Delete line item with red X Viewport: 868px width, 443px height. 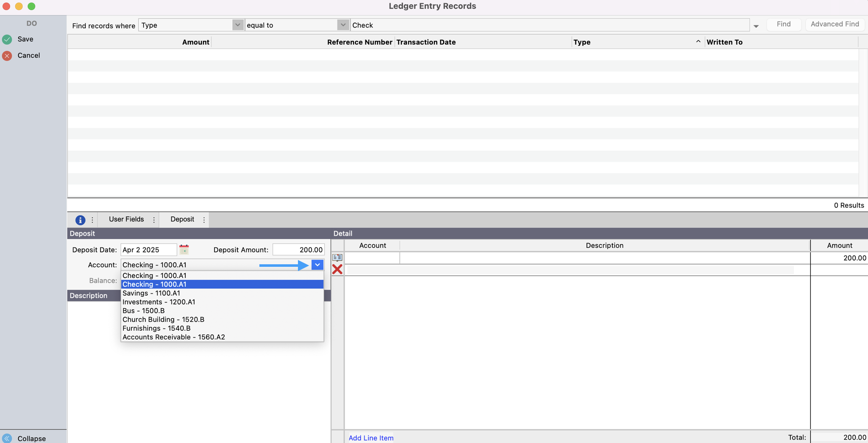click(x=337, y=269)
